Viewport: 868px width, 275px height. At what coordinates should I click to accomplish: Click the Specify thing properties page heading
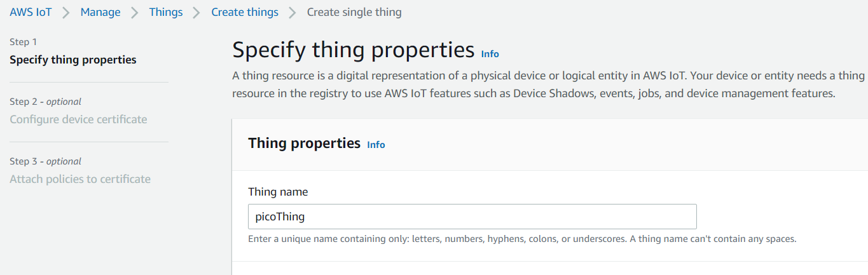354,50
